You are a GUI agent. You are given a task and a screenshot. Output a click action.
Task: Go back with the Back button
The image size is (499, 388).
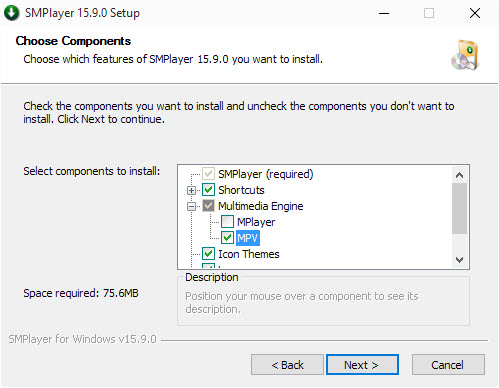tap(287, 365)
